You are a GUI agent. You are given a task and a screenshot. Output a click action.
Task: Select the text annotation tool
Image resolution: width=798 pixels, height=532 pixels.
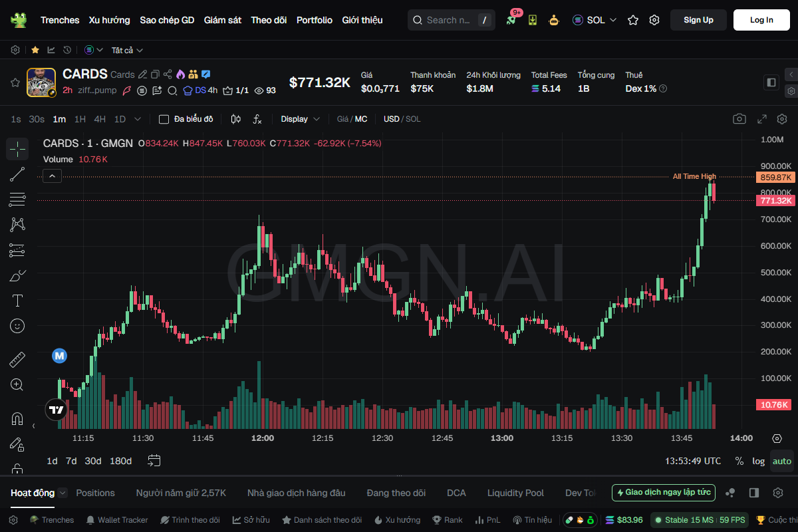point(17,301)
